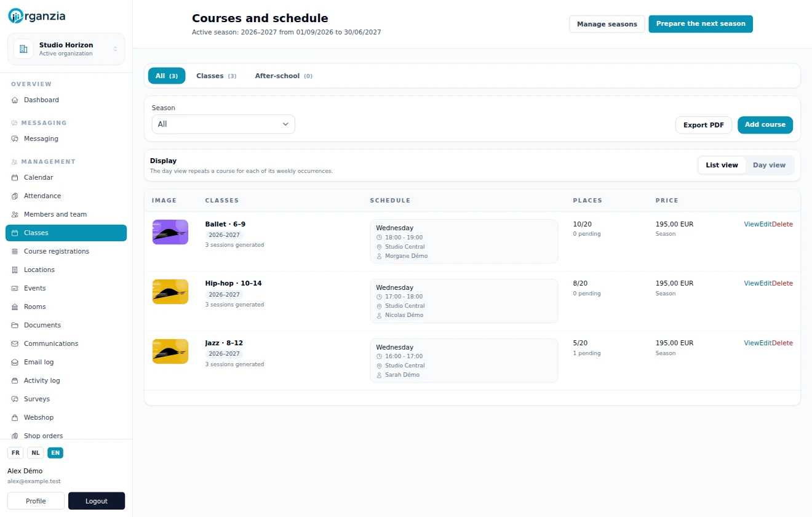Click the Profile button

point(36,501)
